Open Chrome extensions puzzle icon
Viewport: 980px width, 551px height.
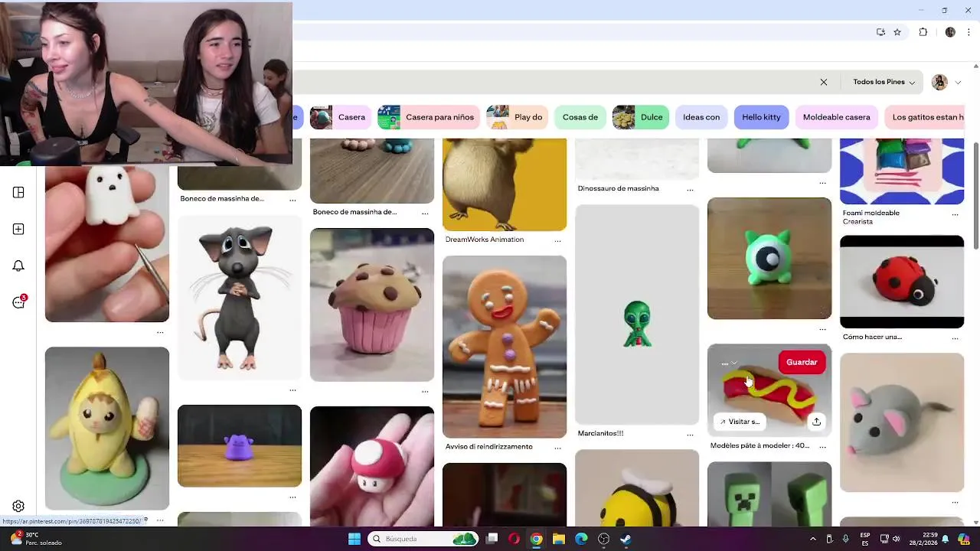coord(923,32)
